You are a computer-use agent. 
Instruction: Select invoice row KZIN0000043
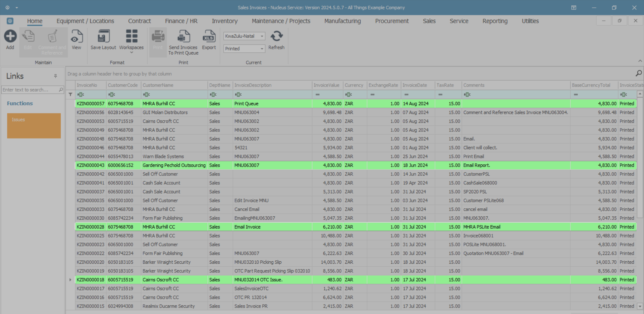click(90, 165)
